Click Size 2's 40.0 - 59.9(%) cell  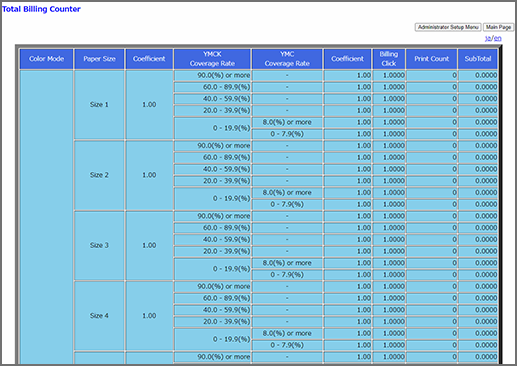coord(212,169)
